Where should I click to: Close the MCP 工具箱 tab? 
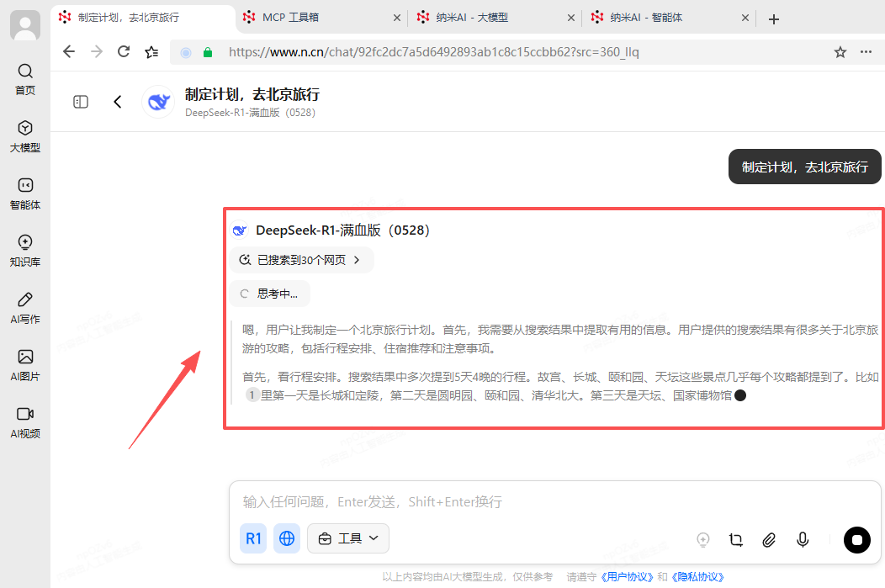click(x=397, y=18)
